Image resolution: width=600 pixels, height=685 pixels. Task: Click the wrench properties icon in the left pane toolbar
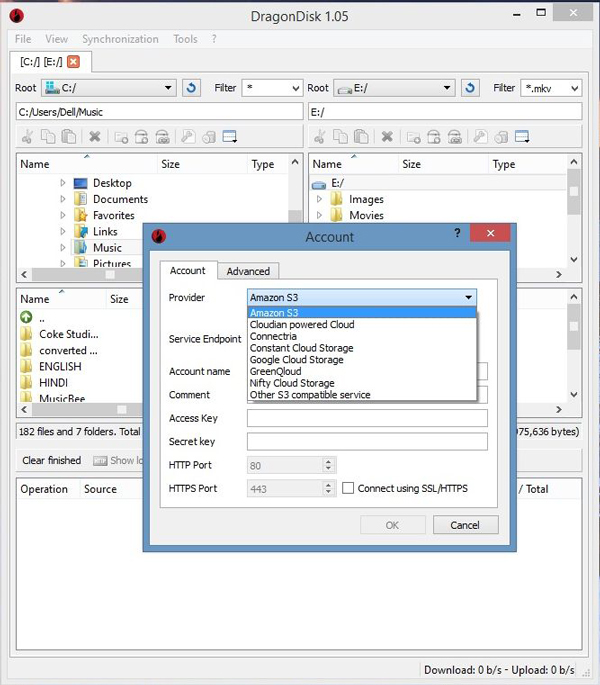(x=188, y=137)
